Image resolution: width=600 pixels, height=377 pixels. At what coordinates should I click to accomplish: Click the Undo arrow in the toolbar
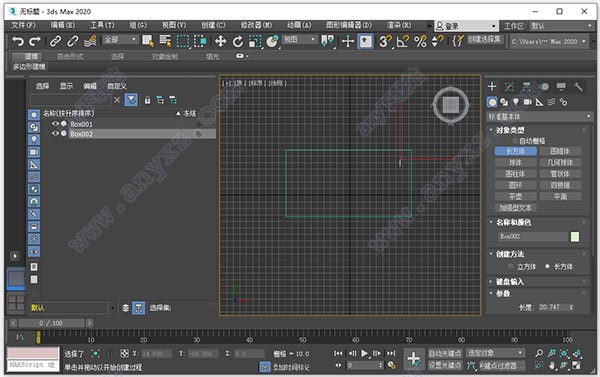coord(18,41)
